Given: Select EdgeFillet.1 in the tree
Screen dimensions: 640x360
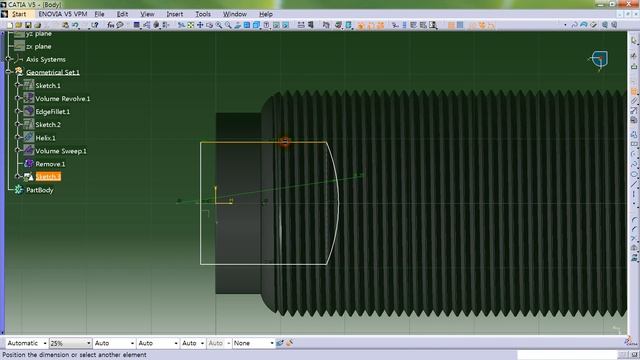Looking at the screenshot, I should point(53,111).
